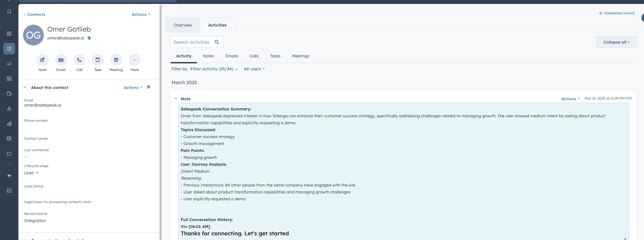
Task: Open Breeze AI sparkle icon in sidebar
Action: [x=9, y=176]
